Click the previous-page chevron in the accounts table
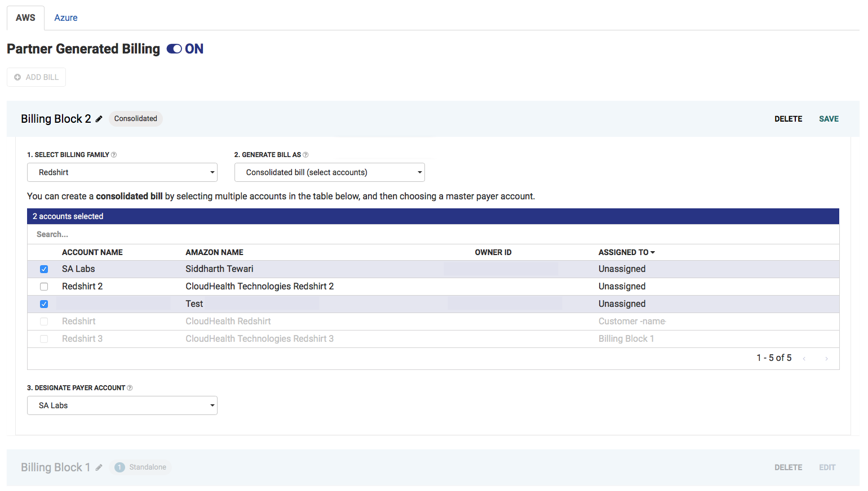Screen dimensions: 868x491 click(804, 358)
